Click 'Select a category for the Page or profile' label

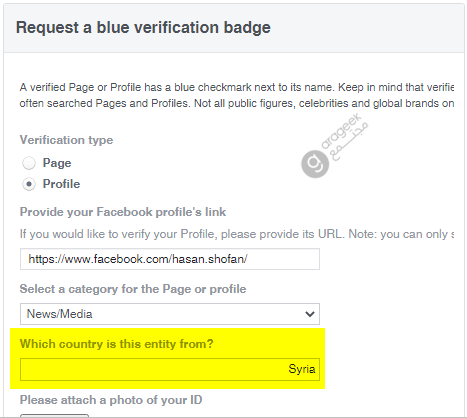point(133,289)
